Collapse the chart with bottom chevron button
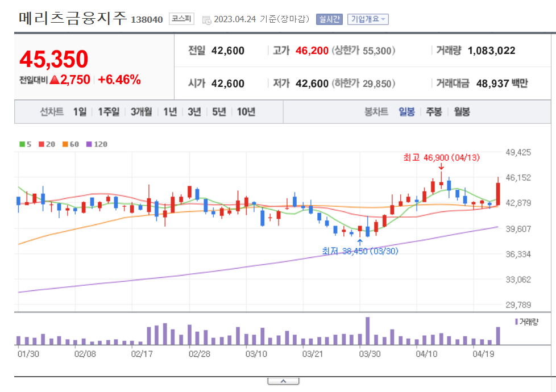This screenshot has height=392, width=556. pos(283,381)
